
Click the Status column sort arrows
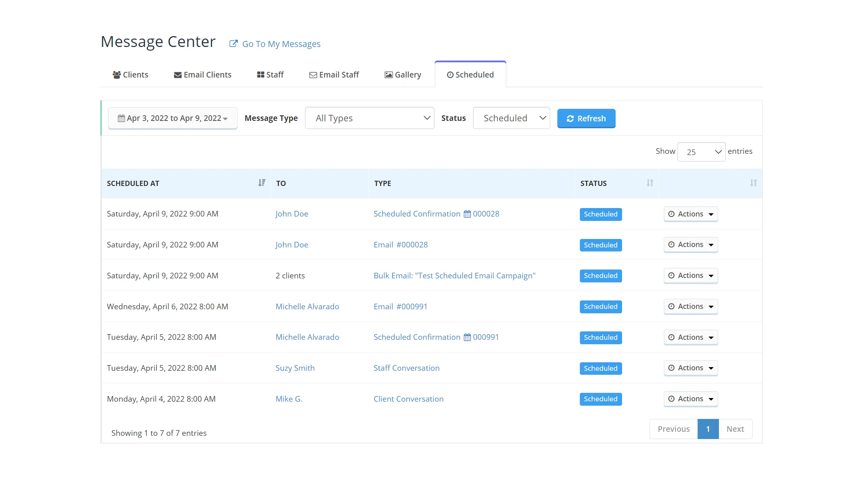point(650,183)
